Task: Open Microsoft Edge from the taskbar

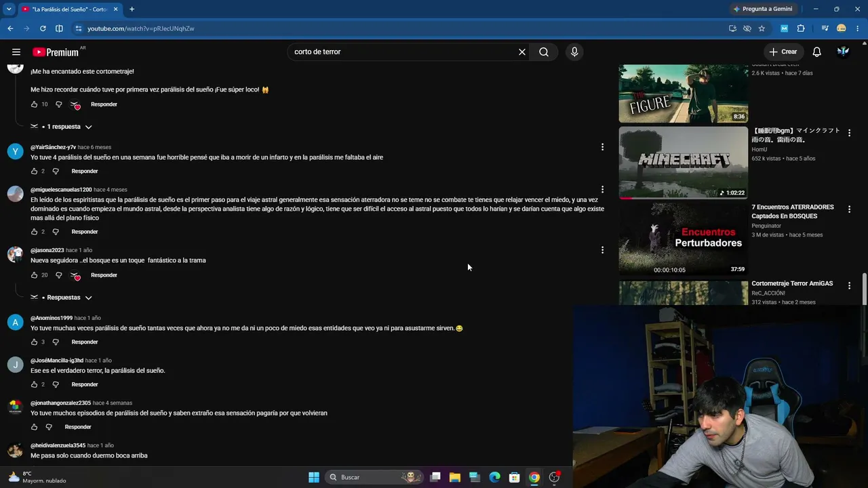Action: (x=494, y=477)
